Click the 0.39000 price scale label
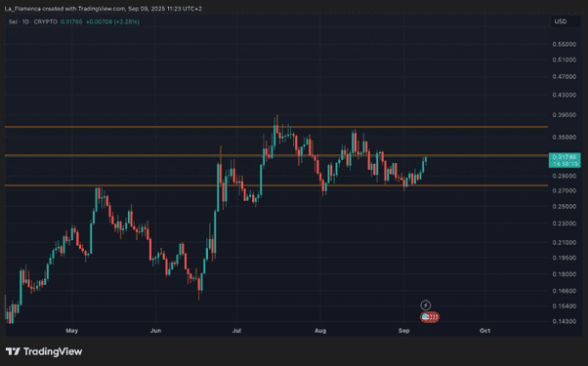The image size is (588, 366). [x=565, y=115]
